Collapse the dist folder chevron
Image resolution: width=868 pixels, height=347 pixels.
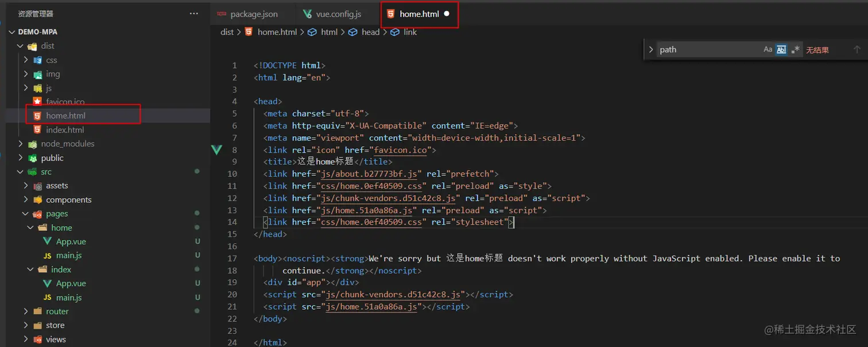click(21, 46)
